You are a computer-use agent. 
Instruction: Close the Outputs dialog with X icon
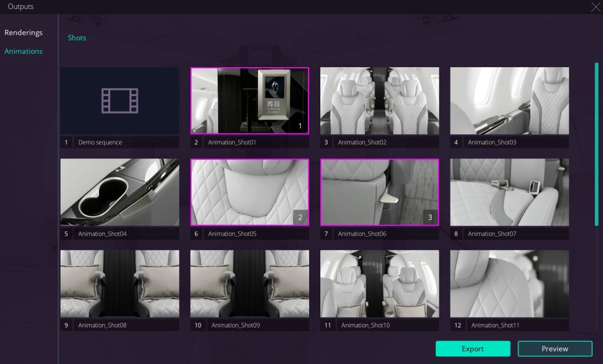[x=595, y=6]
